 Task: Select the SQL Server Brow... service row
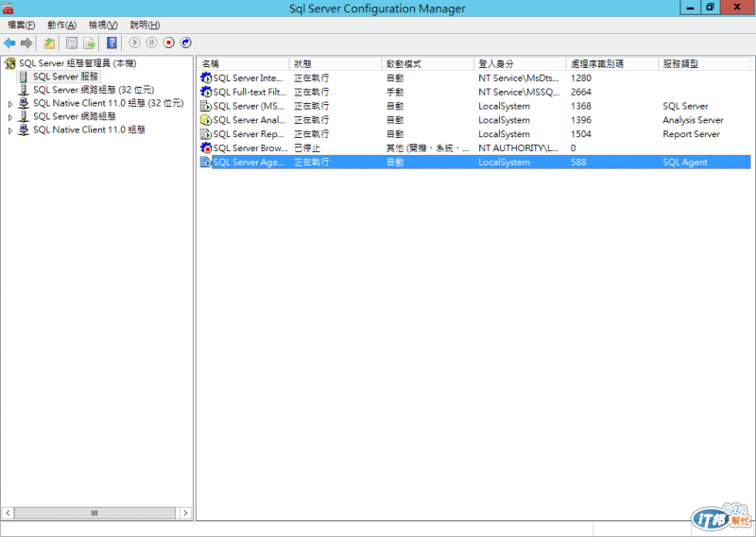[475, 147]
